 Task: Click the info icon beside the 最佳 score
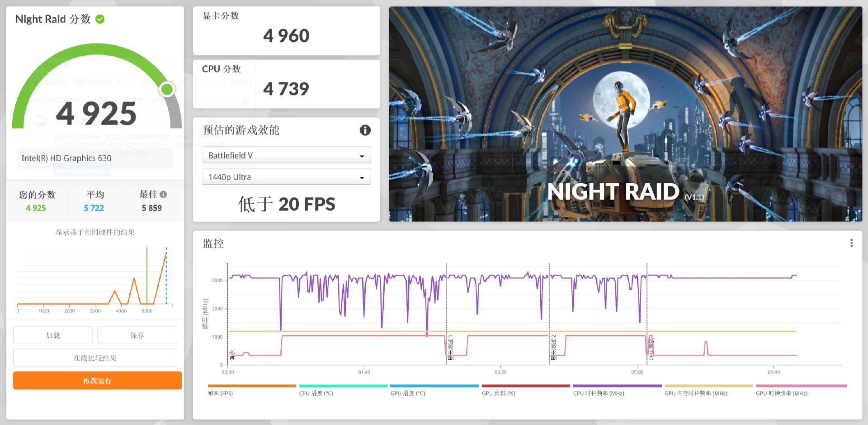pyautogui.click(x=164, y=194)
